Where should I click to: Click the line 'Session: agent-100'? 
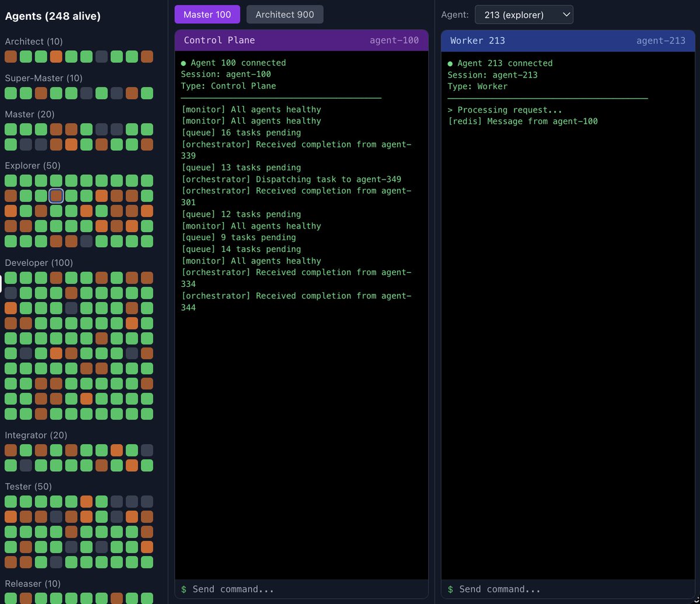226,74
